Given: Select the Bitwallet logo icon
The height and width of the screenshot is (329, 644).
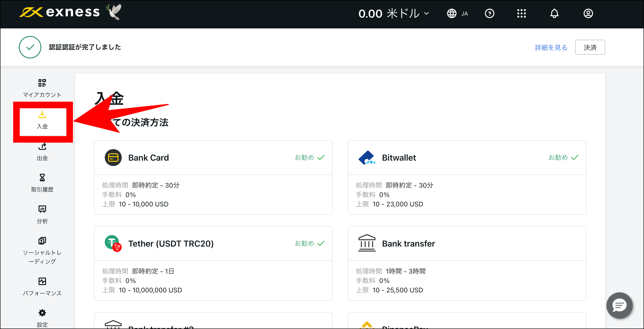Looking at the screenshot, I should coord(367,158).
